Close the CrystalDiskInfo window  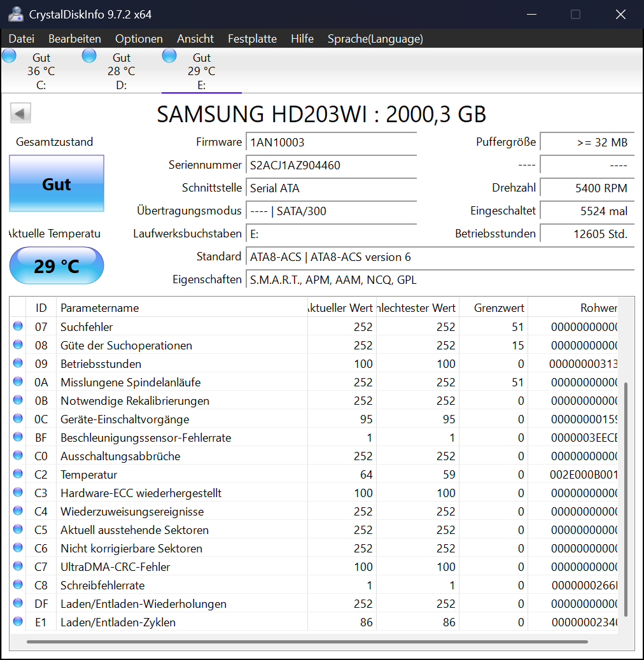[620, 14]
